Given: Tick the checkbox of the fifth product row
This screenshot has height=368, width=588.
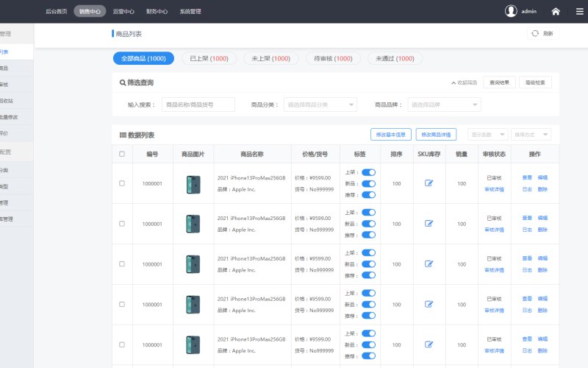Looking at the screenshot, I should click(x=122, y=344).
